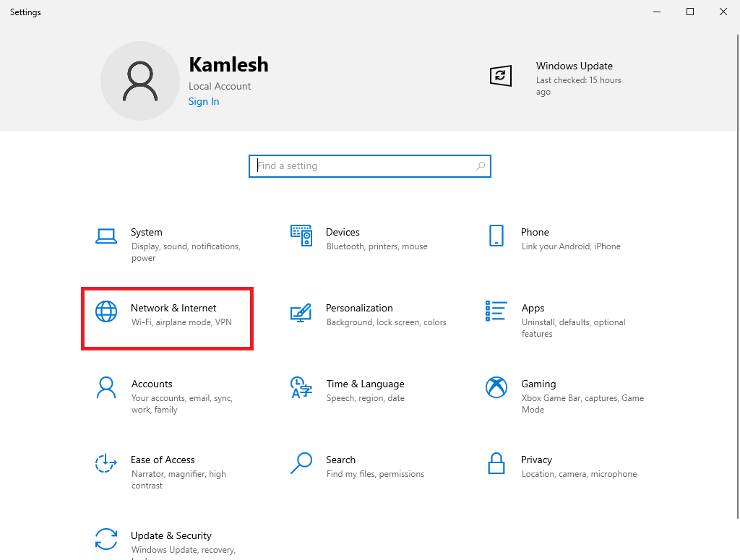Click the vertical scrollbar thumb
The width and height of the screenshot is (740, 560).
point(738,276)
